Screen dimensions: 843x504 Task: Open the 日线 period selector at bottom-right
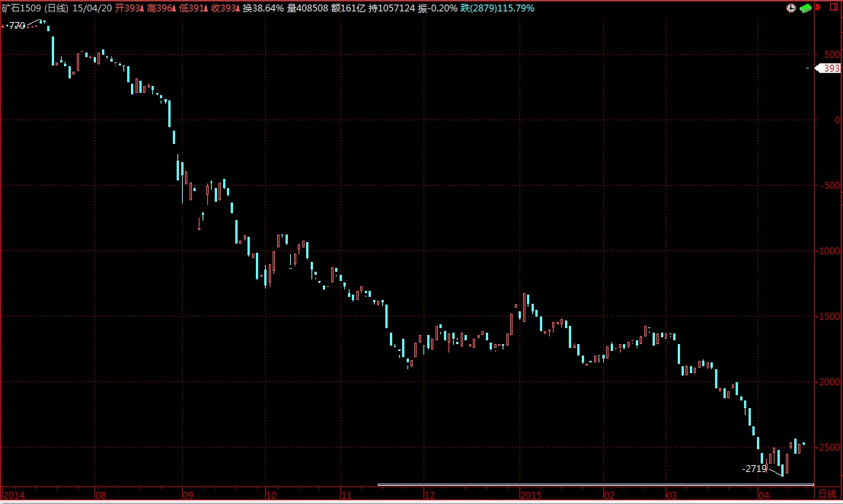pyautogui.click(x=827, y=494)
